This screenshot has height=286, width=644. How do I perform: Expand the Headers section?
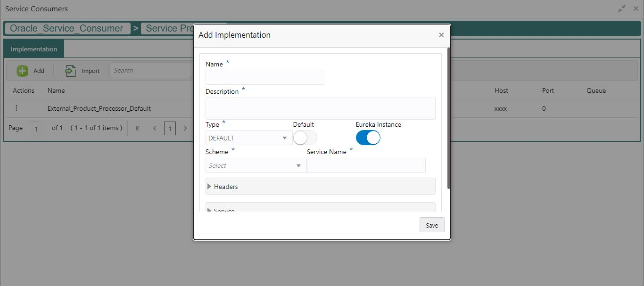pyautogui.click(x=321, y=186)
